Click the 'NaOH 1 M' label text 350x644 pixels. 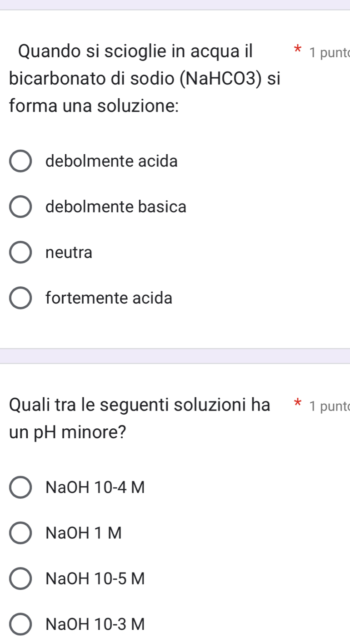point(84,533)
